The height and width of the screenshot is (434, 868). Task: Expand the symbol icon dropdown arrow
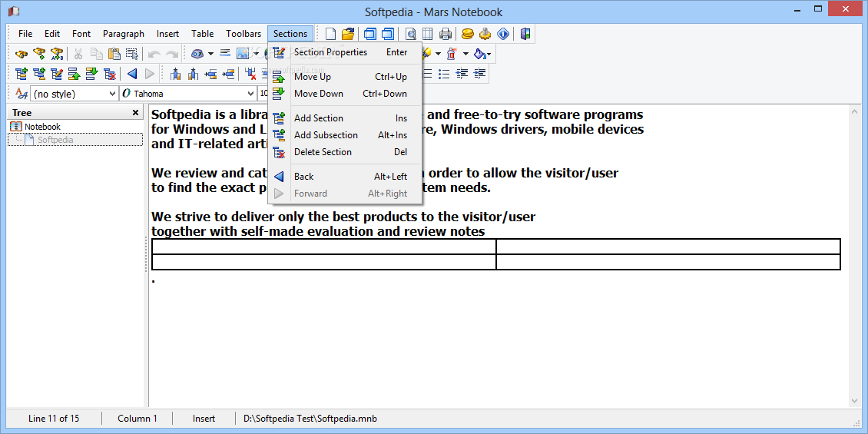[210, 54]
